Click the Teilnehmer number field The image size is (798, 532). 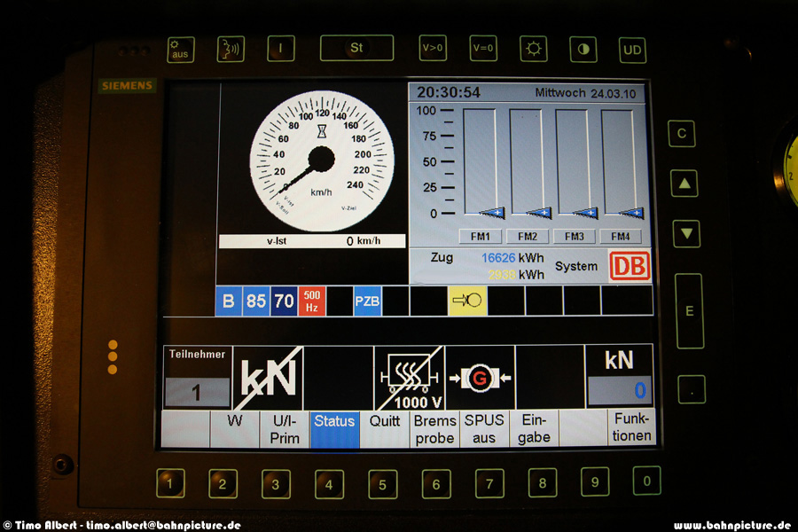coord(197,391)
